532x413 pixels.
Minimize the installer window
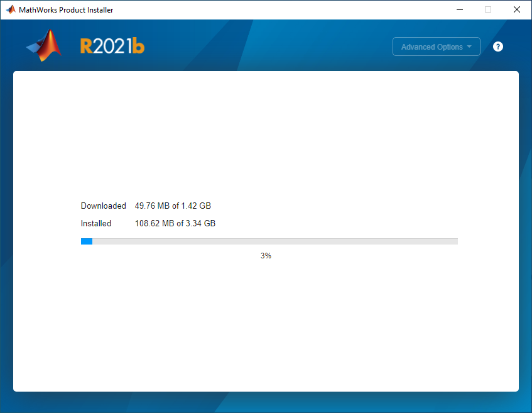point(459,10)
